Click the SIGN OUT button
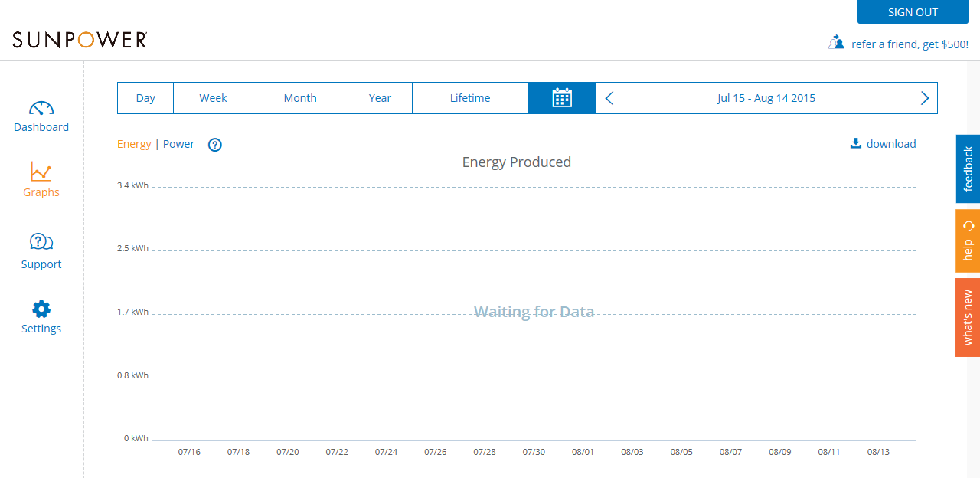This screenshot has height=478, width=980. point(913,12)
